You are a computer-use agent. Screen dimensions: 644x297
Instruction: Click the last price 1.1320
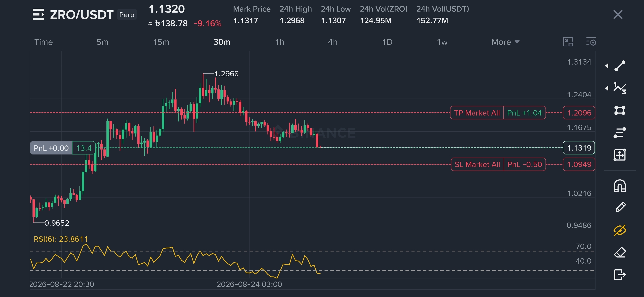(167, 9)
